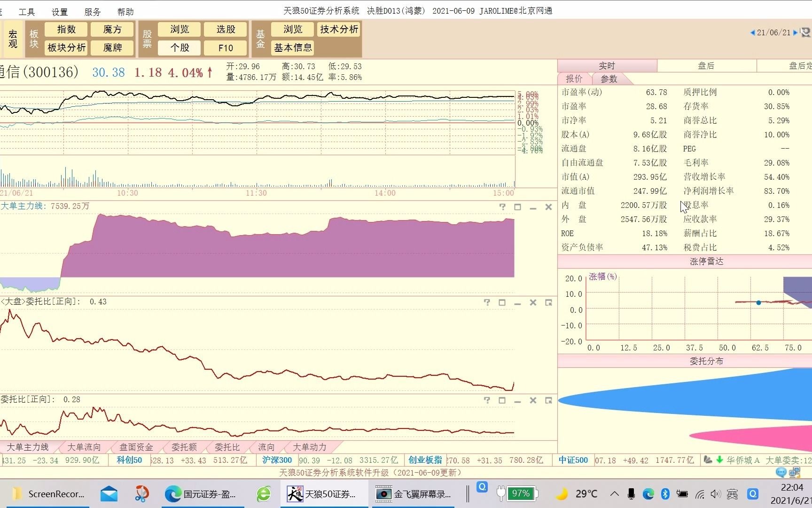Switch to the 盘后 tab
The height and width of the screenshot is (508, 812).
point(706,66)
